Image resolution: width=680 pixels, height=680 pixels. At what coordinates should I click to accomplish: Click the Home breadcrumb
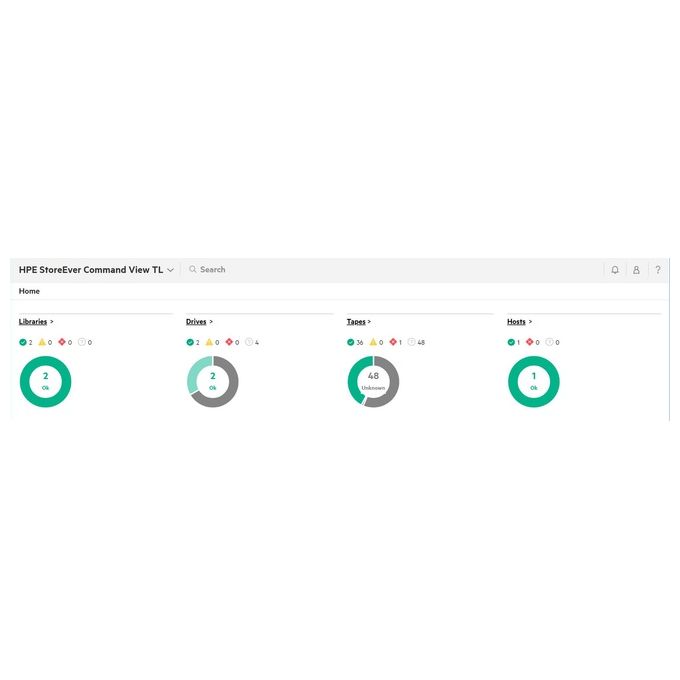pos(29,291)
